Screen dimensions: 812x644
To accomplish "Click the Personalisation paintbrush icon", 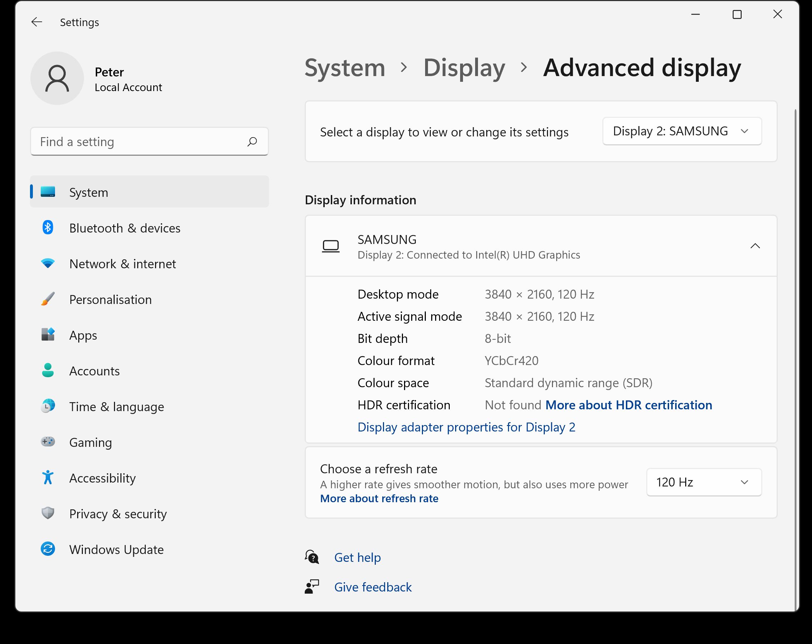I will pos(48,299).
